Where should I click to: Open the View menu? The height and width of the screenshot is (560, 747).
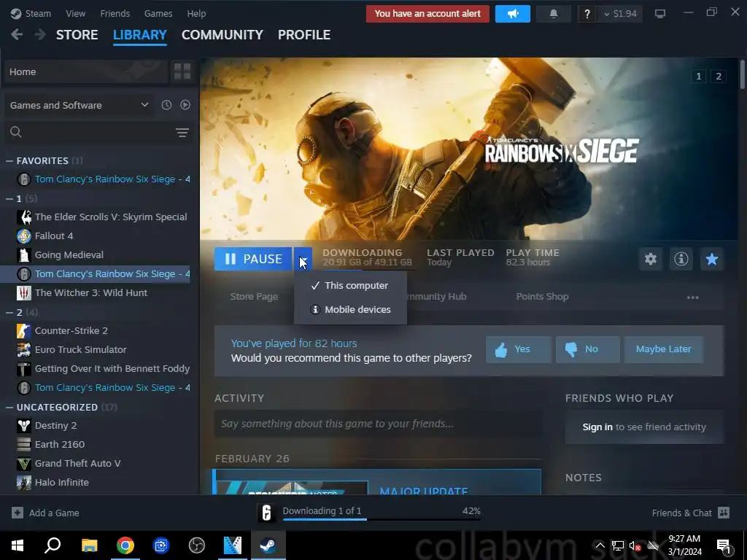point(75,13)
